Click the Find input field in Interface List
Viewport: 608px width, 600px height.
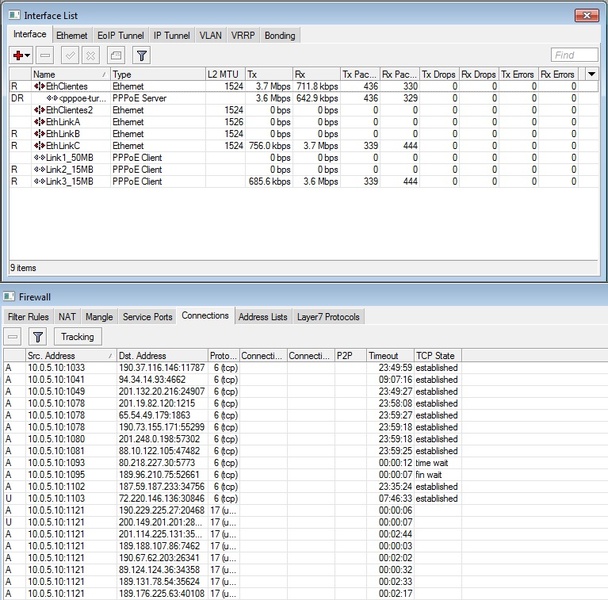574,55
